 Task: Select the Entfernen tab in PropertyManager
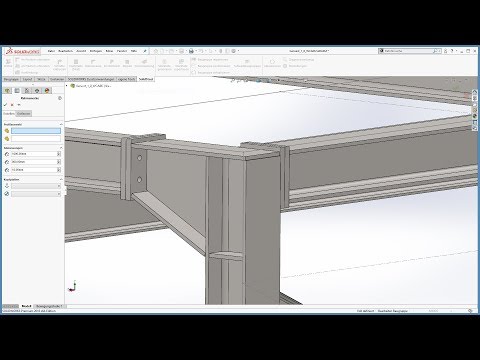(24, 114)
